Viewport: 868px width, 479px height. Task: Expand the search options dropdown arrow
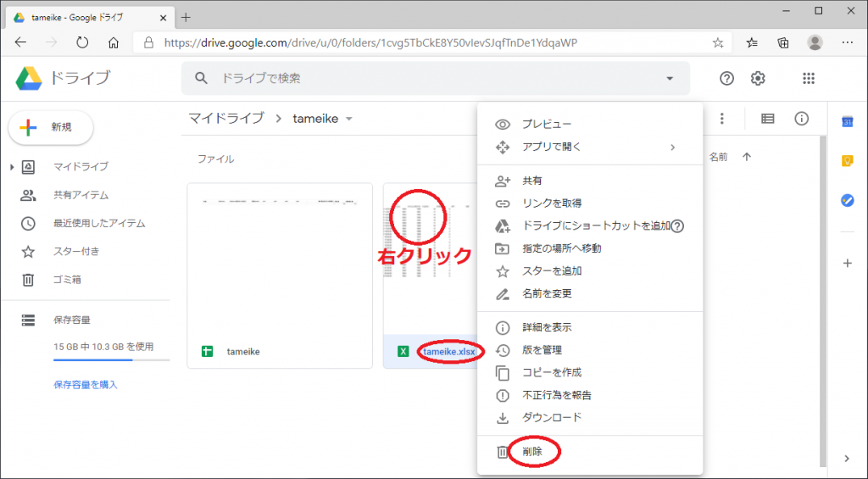tap(670, 78)
